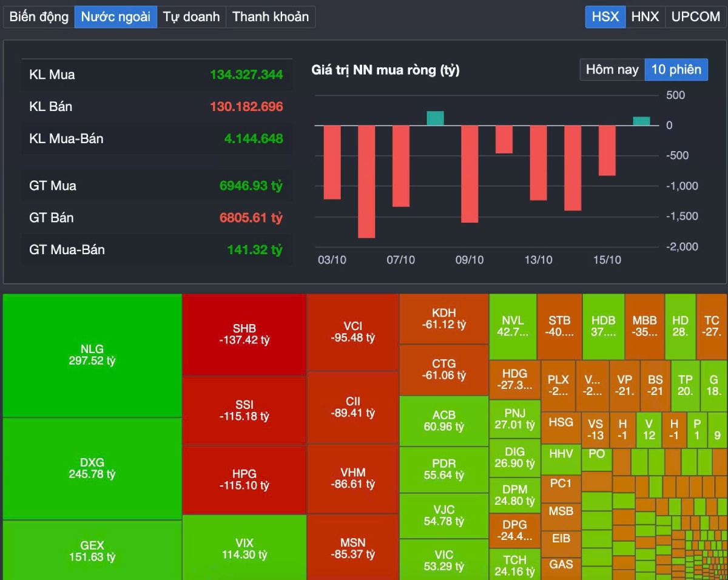This screenshot has width=728, height=580.
Task: Select the UPCOM exchange button
Action: tap(695, 16)
